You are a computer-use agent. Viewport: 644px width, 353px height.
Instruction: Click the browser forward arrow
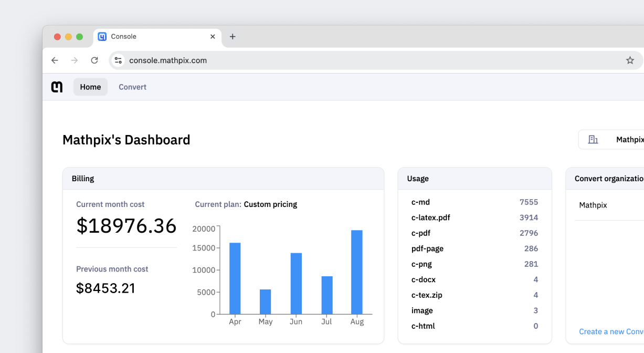click(75, 60)
